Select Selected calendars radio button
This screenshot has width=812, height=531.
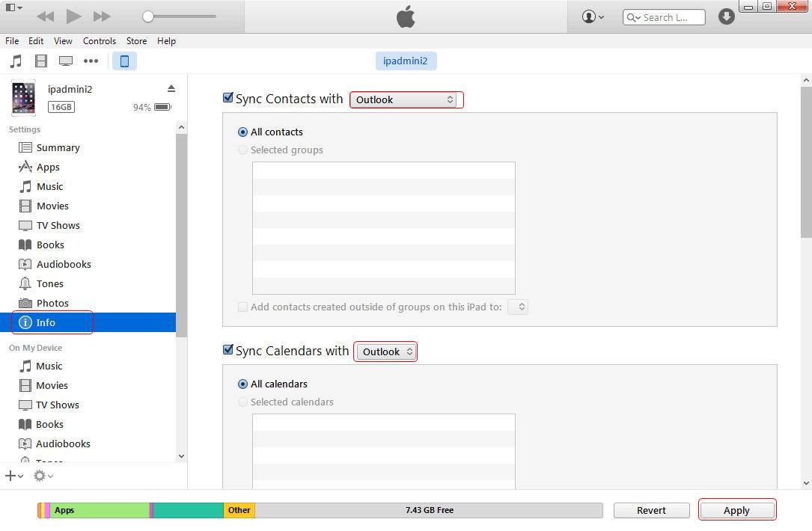(x=242, y=402)
